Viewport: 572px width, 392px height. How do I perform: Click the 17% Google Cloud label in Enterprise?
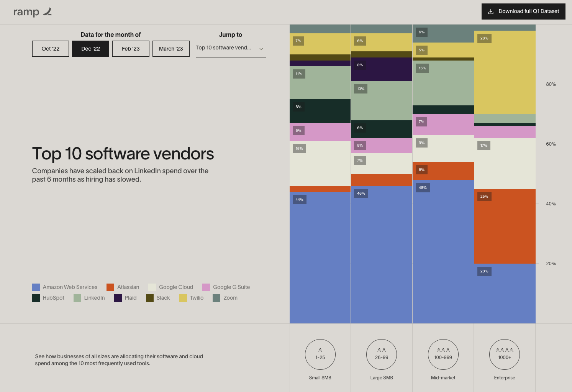pos(484,146)
